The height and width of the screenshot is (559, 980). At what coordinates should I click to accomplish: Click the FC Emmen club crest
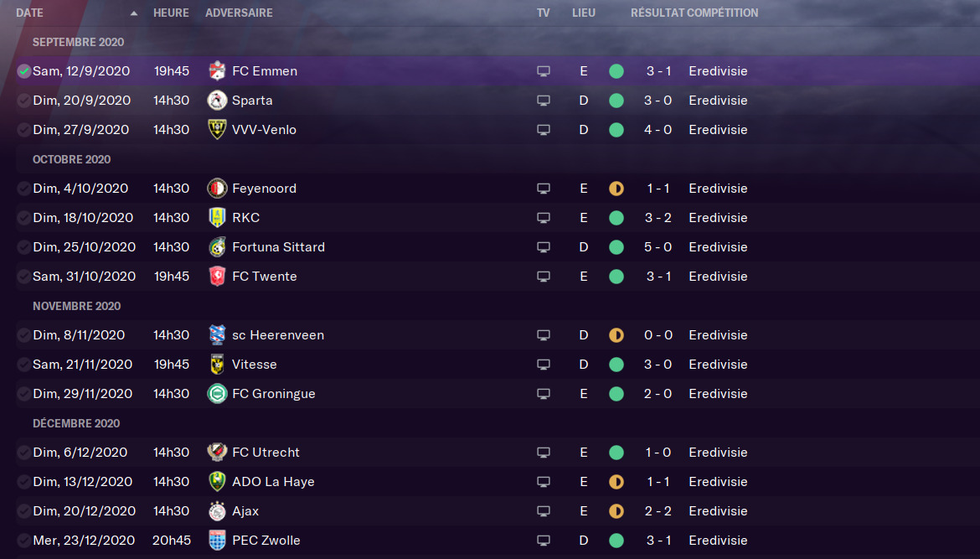click(217, 71)
